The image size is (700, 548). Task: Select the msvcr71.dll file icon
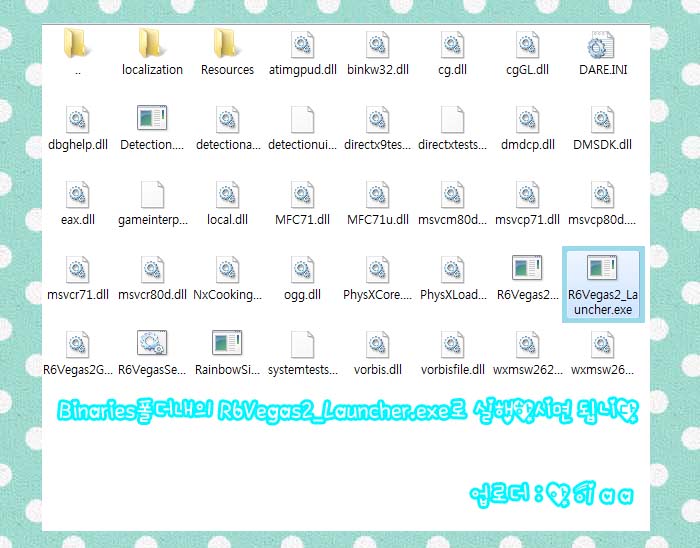78,270
